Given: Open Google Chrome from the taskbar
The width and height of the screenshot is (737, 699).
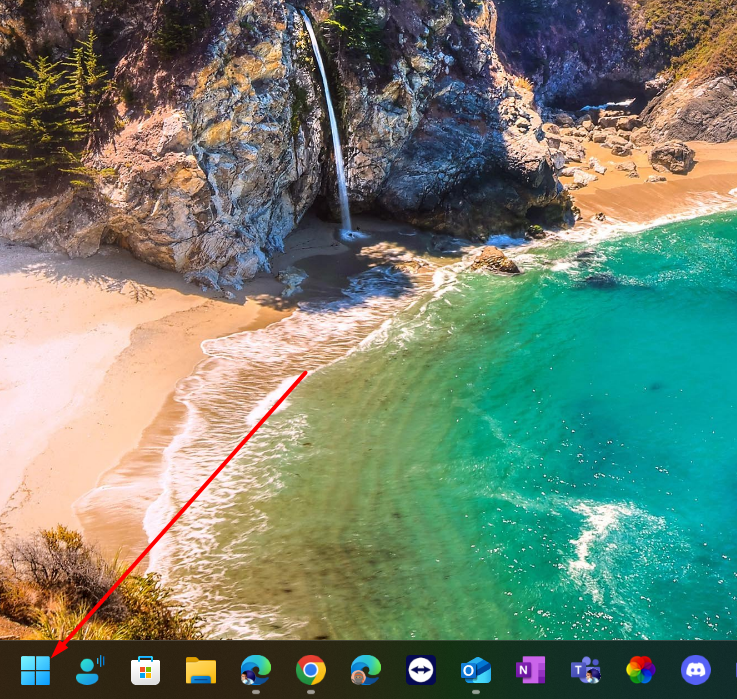Looking at the screenshot, I should 311,670.
